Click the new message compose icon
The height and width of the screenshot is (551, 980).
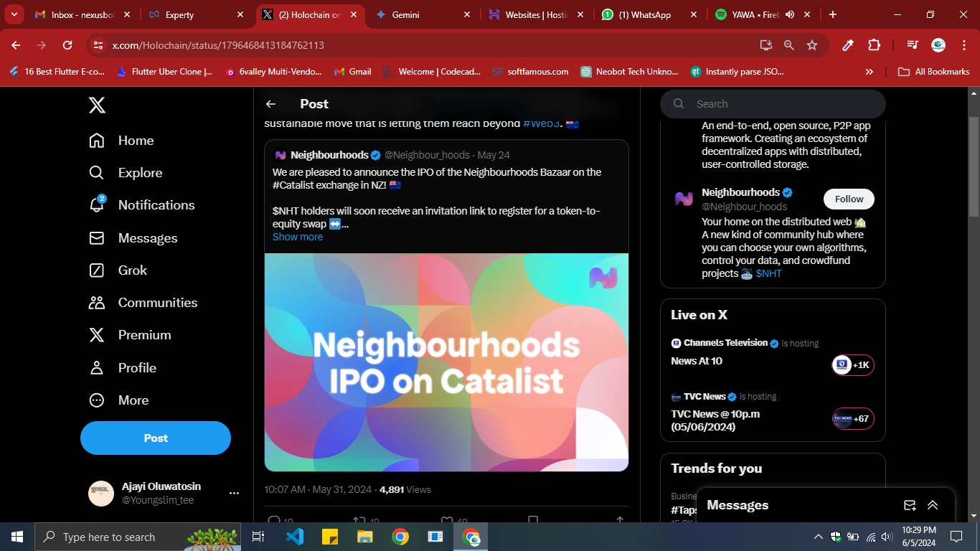click(x=910, y=505)
